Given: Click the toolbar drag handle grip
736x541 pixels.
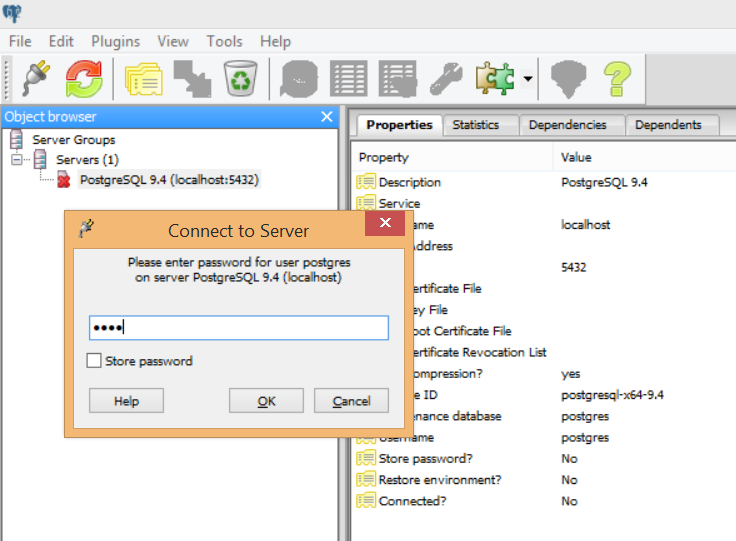Looking at the screenshot, I should point(6,79).
